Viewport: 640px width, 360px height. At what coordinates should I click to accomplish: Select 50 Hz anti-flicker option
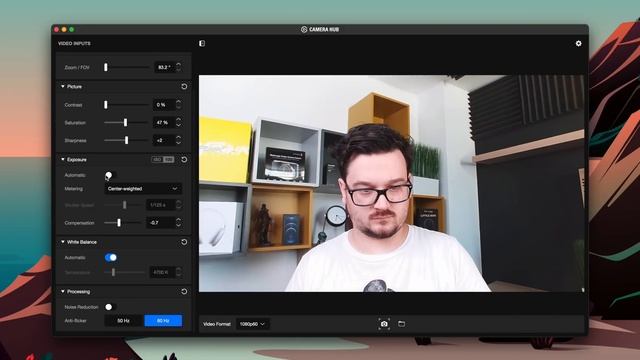click(124, 321)
